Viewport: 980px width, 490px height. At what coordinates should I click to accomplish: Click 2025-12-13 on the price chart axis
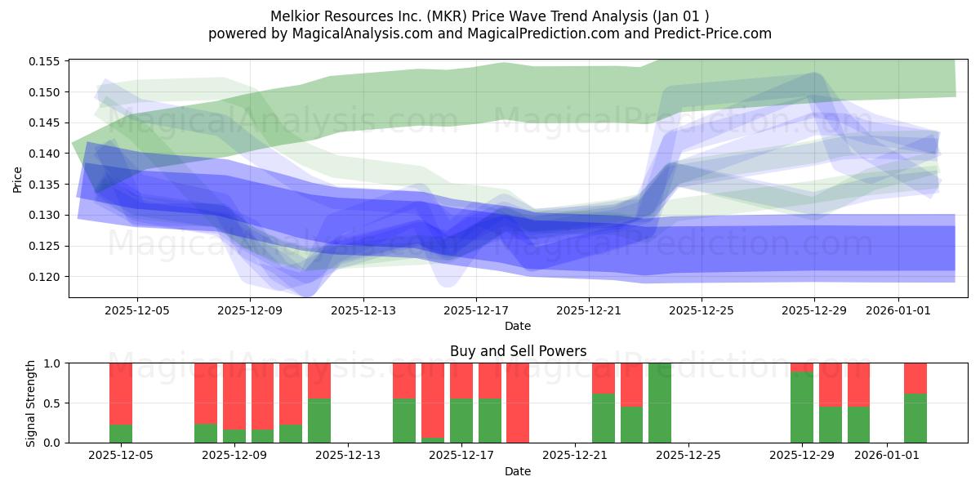pos(363,310)
